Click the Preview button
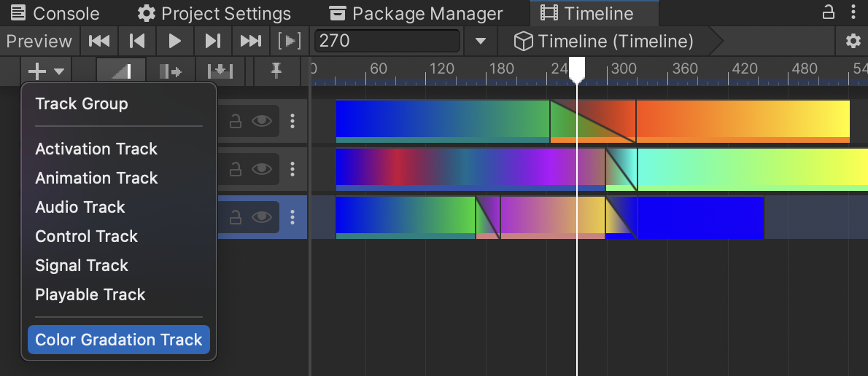The width and height of the screenshot is (868, 376). pyautogui.click(x=39, y=41)
